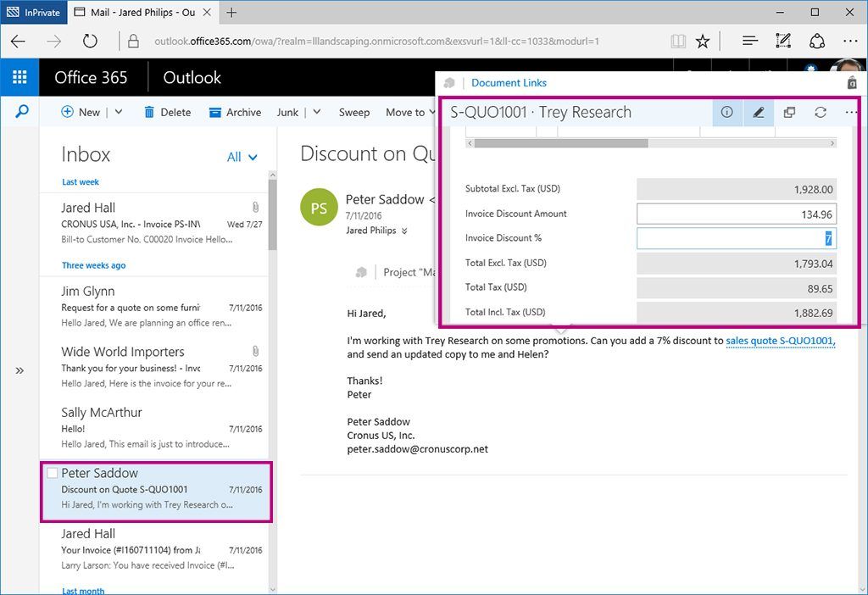Click the info icon in S-QUO1001 panel
The width and height of the screenshot is (868, 595).
(726, 113)
